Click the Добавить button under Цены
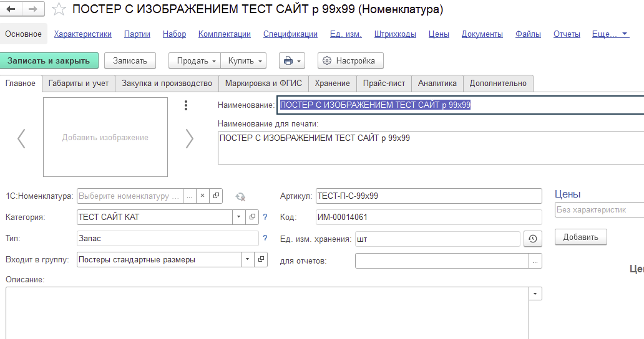 tap(580, 237)
